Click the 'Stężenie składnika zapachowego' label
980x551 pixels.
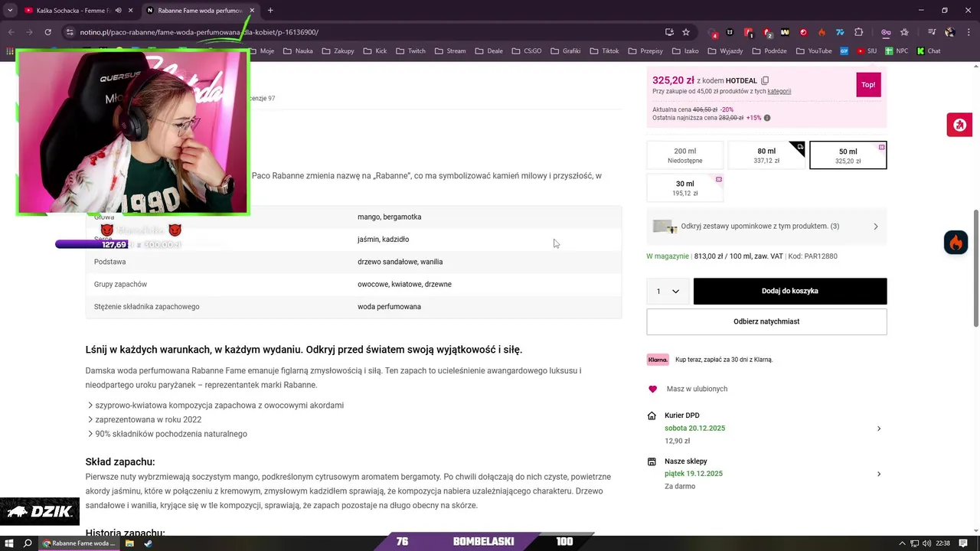[146, 307]
